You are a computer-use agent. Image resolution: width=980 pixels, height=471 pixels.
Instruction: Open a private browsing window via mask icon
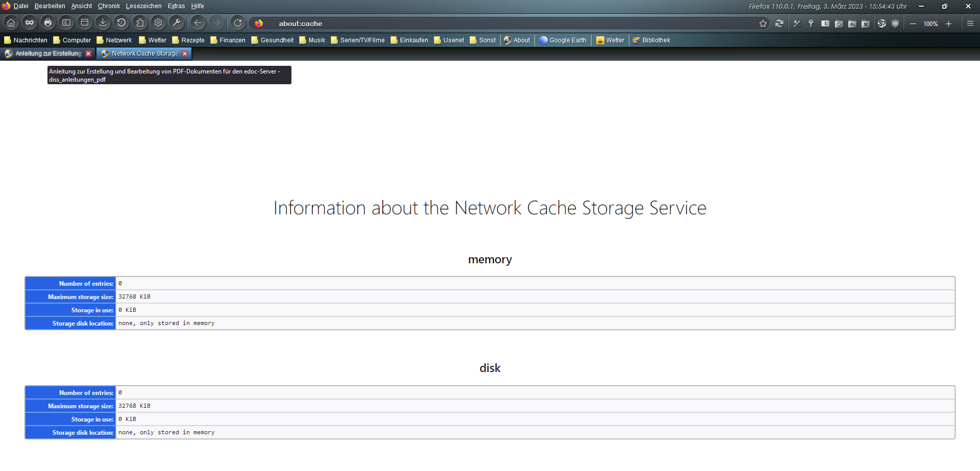(x=30, y=23)
